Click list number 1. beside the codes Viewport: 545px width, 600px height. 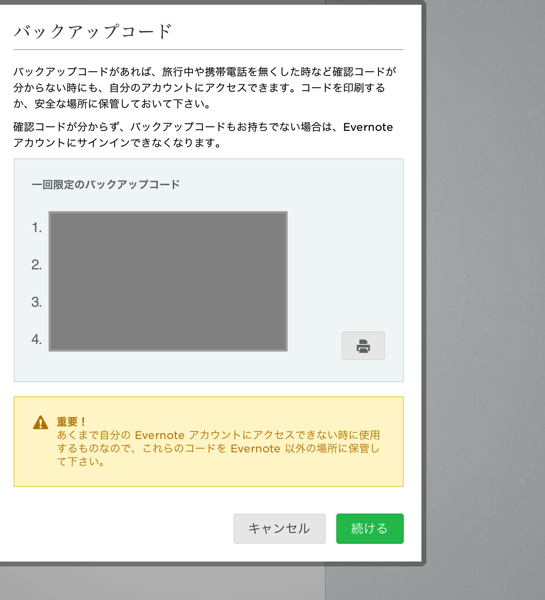pyautogui.click(x=37, y=228)
